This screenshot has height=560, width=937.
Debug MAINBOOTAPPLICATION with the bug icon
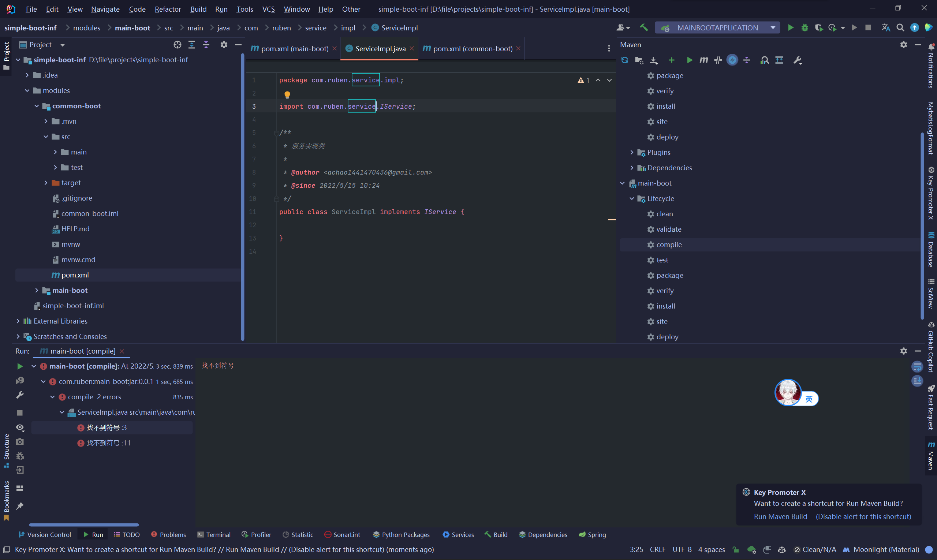tap(805, 27)
